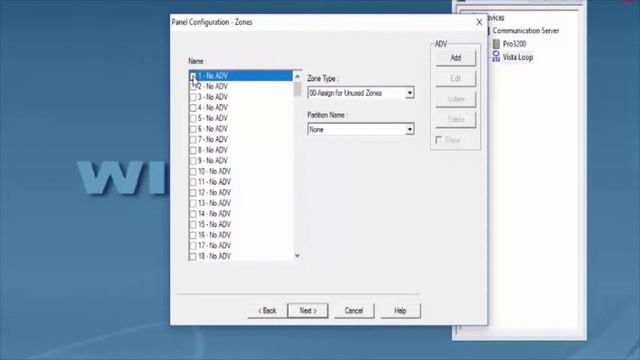Image resolution: width=640 pixels, height=360 pixels.
Task: Select the '16 - No ADV' row text
Action: point(214,235)
